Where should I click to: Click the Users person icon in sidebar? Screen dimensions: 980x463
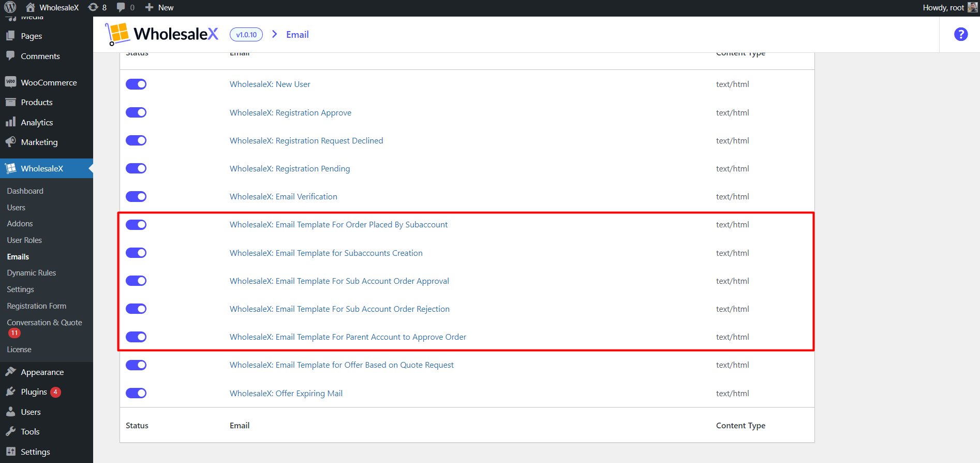[10, 412]
